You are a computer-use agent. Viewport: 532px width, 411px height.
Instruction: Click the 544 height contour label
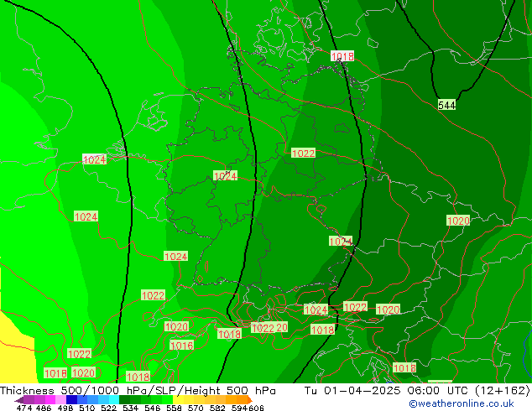coord(446,105)
